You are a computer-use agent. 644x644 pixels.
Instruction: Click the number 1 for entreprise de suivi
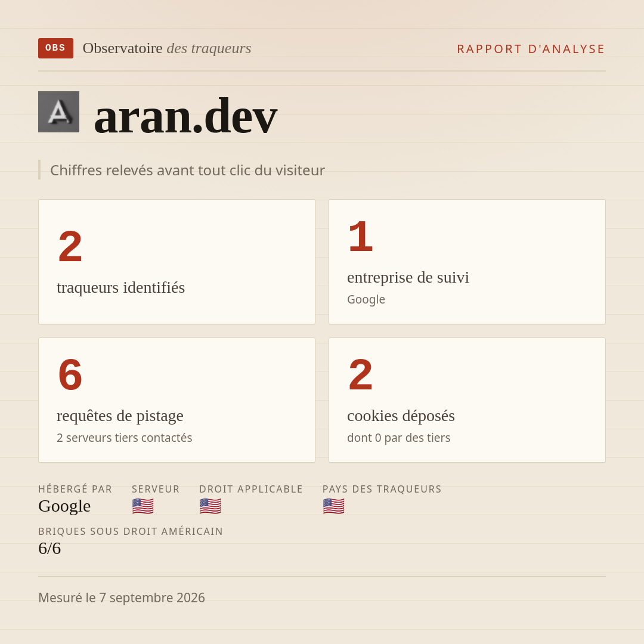coord(361,237)
